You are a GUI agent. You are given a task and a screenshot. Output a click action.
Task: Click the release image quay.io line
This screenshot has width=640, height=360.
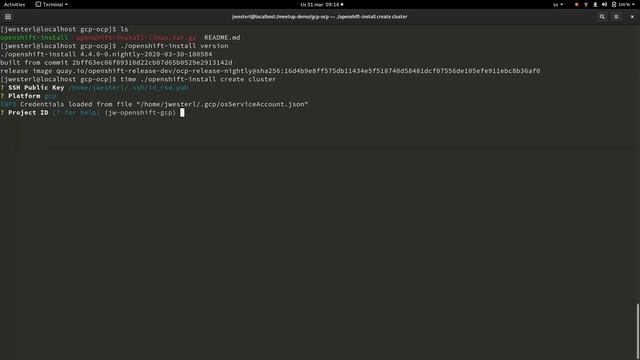270,71
